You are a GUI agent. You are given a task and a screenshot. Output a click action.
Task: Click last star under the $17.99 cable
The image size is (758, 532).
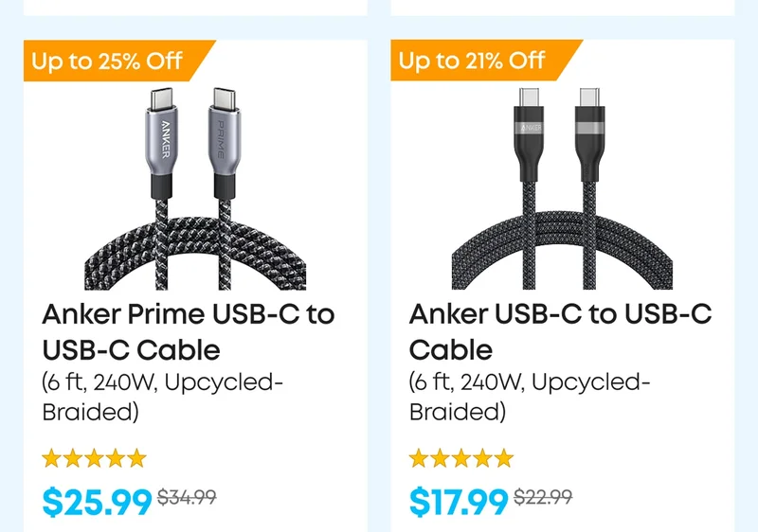(503, 459)
